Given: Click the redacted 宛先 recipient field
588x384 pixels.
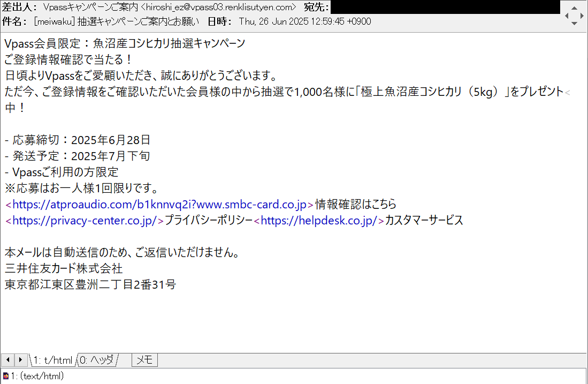Looking at the screenshot, I should point(444,7).
